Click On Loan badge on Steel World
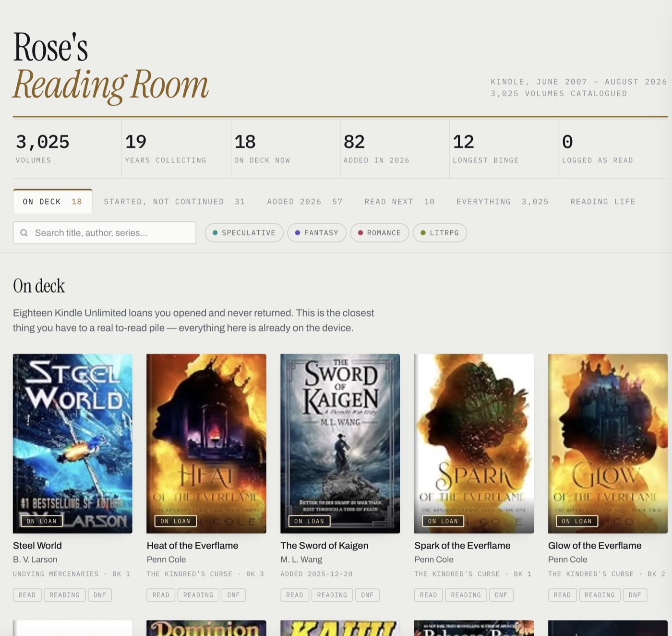This screenshot has width=672, height=636. [42, 521]
